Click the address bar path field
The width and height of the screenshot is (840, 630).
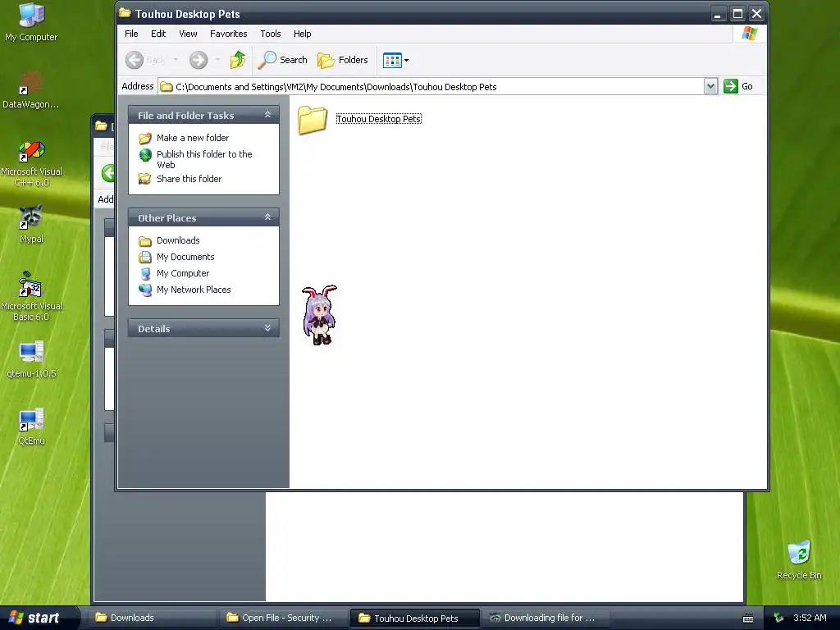point(431,87)
